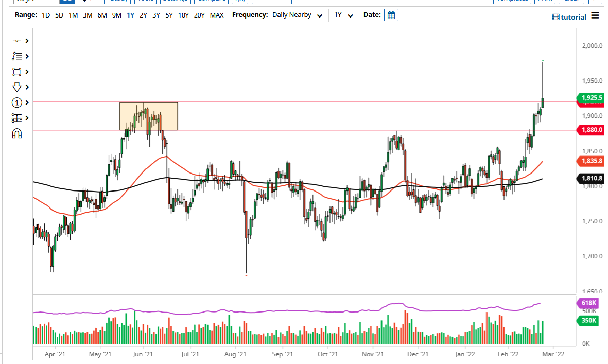This screenshot has height=364, width=608.
Task: Toggle the magnet snap tool
Action: (17, 133)
